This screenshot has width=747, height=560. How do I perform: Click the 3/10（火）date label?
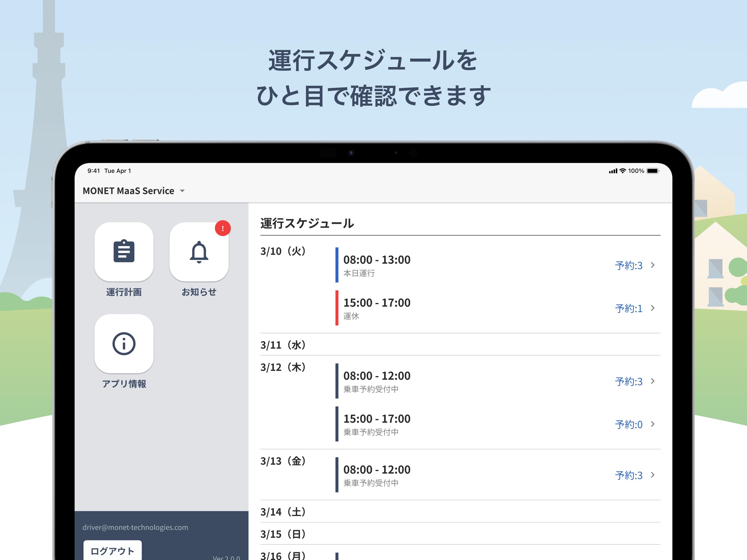[x=283, y=251]
